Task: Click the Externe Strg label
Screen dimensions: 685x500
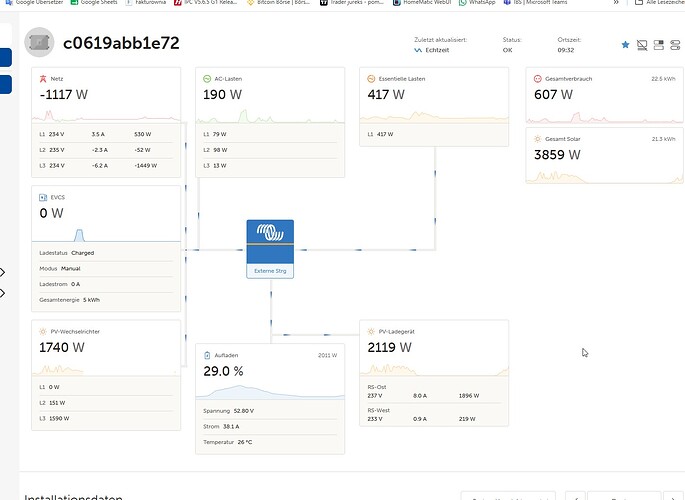Action: pos(270,271)
